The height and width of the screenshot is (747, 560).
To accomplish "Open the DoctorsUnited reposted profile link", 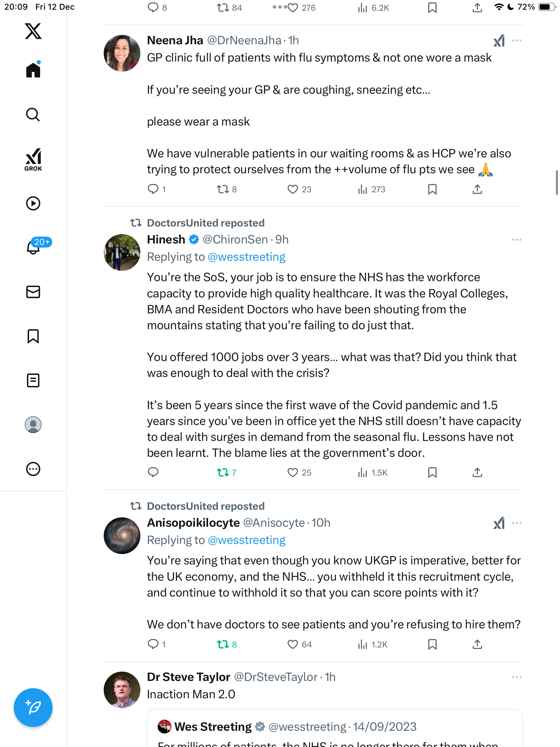I will coord(206,223).
